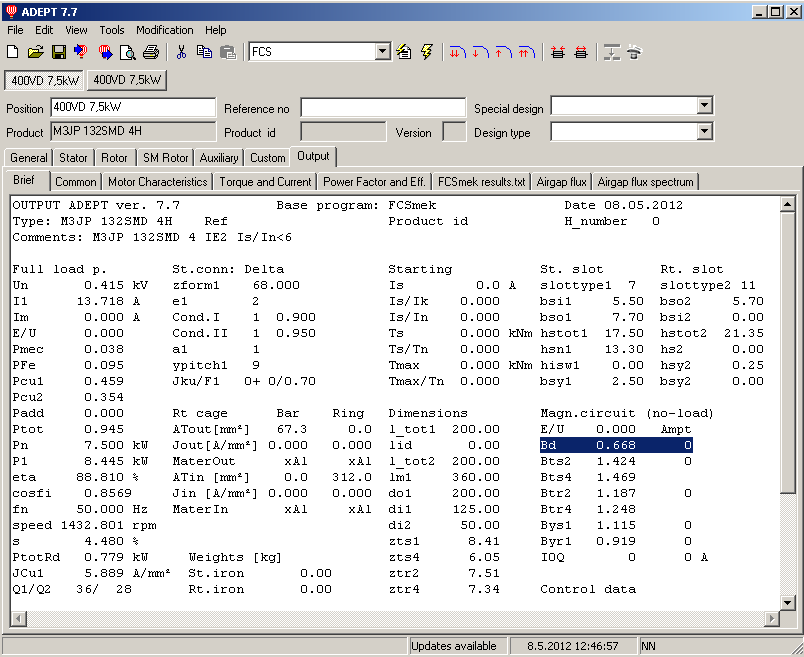Click the last grey toolbar icon

click(x=635, y=52)
